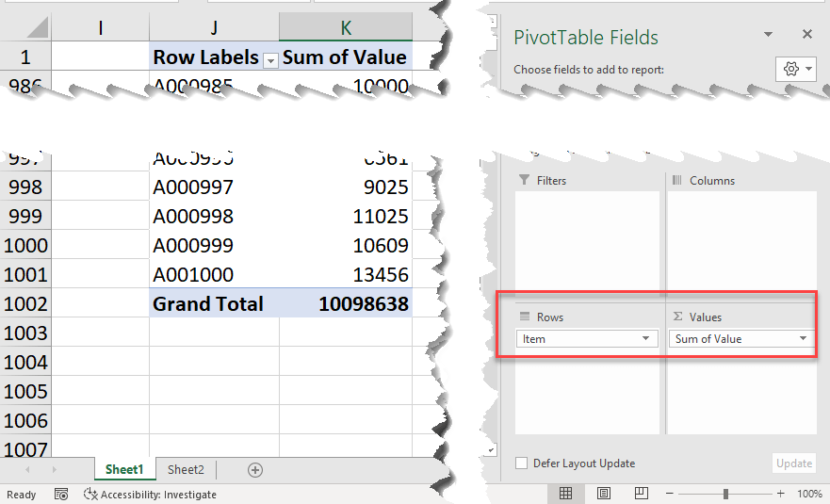Select column K header
The image size is (830, 504).
point(346,27)
